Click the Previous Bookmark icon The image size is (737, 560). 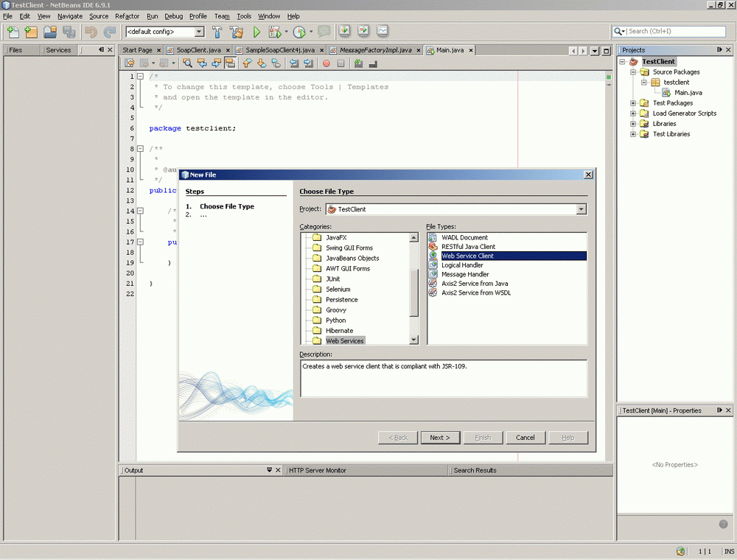(247, 63)
